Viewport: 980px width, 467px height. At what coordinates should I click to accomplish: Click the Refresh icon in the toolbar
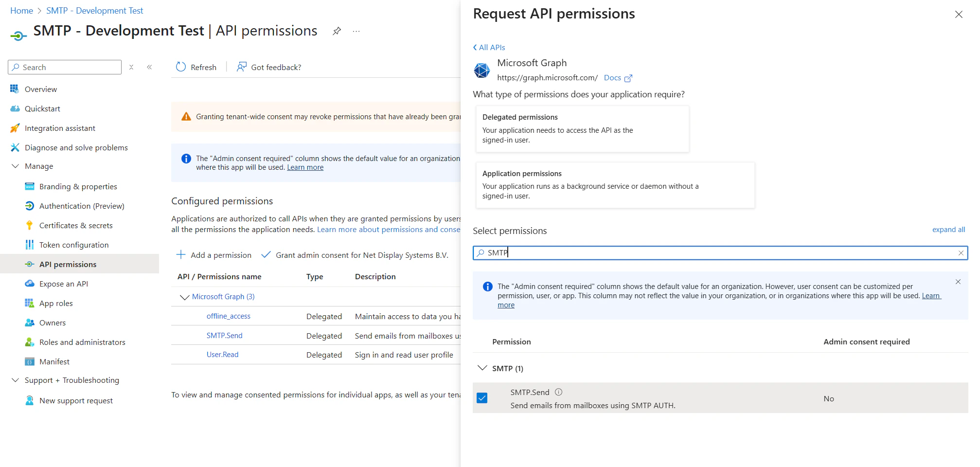(181, 67)
